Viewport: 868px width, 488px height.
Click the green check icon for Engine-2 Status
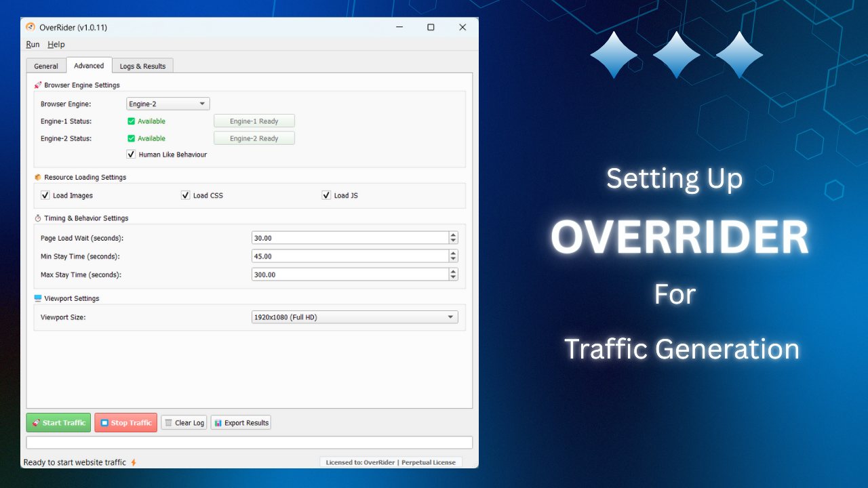click(132, 138)
